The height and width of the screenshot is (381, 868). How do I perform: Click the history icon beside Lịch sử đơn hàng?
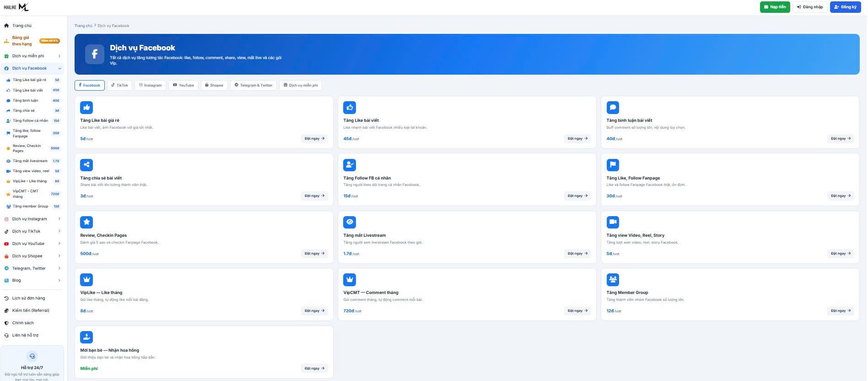[6, 298]
